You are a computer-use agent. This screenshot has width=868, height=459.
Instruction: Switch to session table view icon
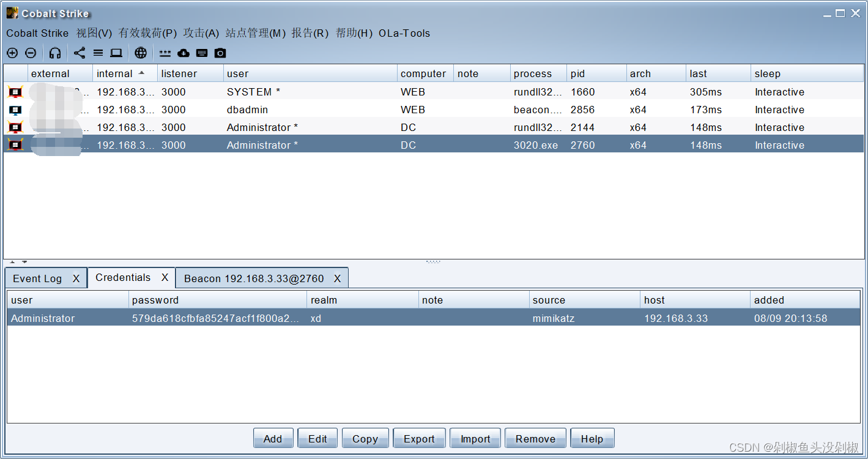point(98,53)
